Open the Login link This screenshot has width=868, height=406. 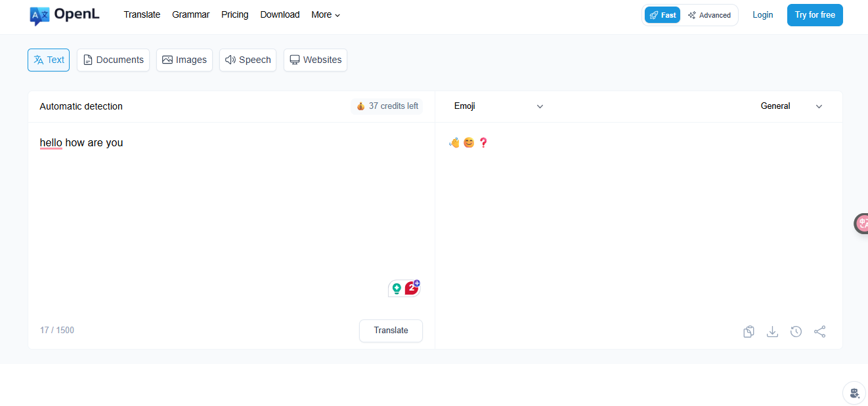tap(762, 14)
